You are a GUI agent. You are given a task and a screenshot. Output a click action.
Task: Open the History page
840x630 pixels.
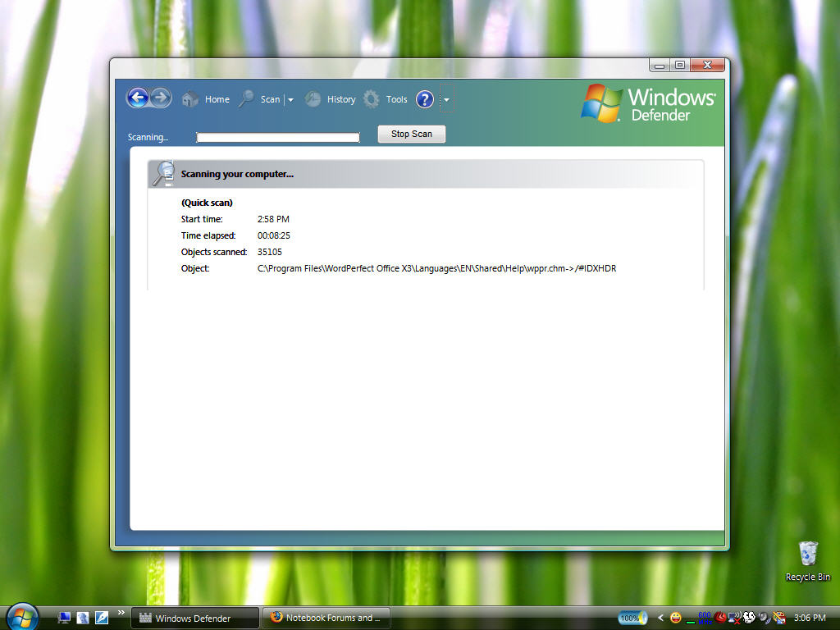click(x=330, y=99)
